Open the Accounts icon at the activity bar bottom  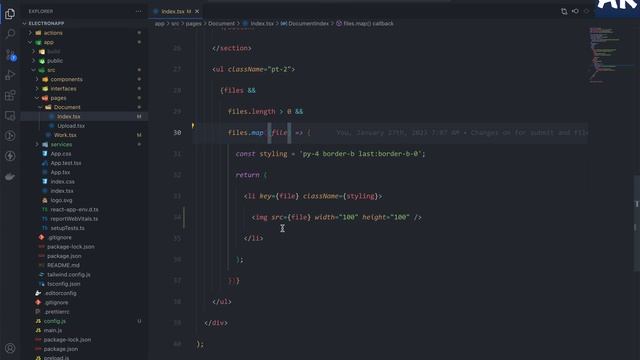coord(10,348)
